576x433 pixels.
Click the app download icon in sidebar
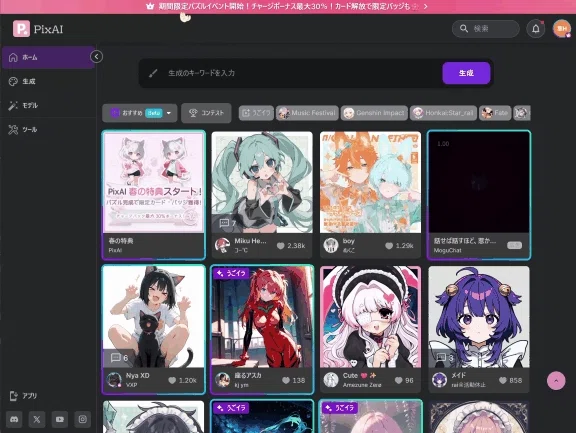coord(13,396)
